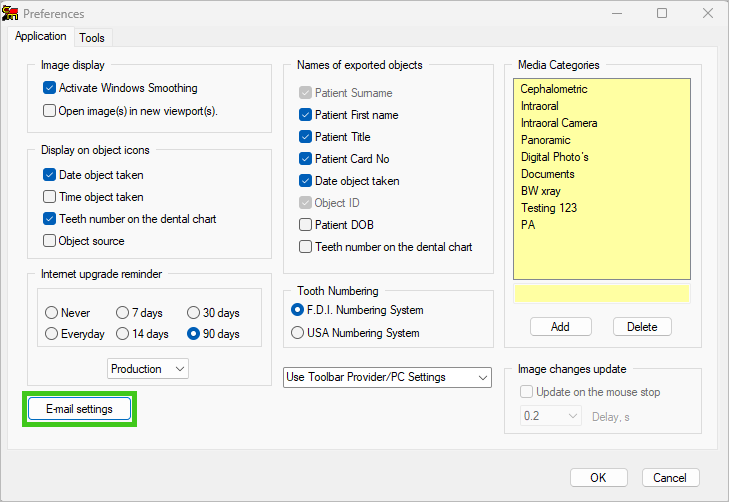Enable Patient DOB in exported names
Image resolution: width=729 pixels, height=502 pixels.
305,225
